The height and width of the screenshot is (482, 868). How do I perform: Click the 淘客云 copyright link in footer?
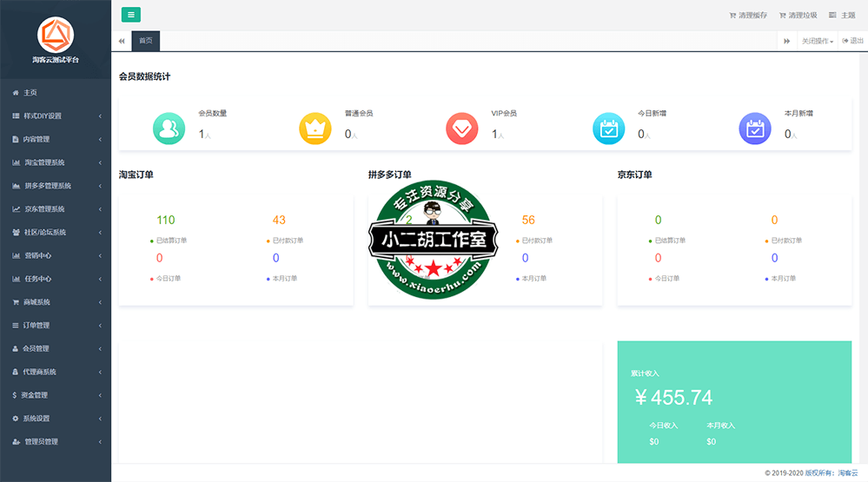[x=839, y=473]
